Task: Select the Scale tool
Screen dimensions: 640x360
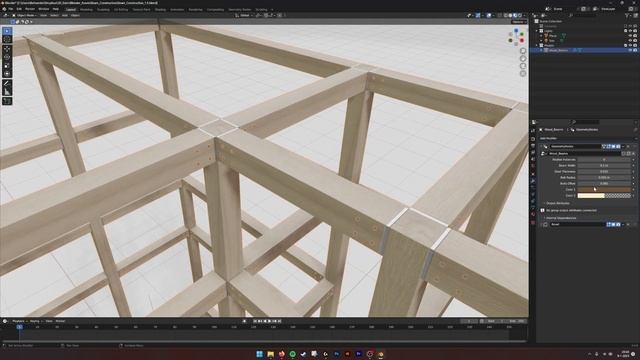Action: pos(7,65)
